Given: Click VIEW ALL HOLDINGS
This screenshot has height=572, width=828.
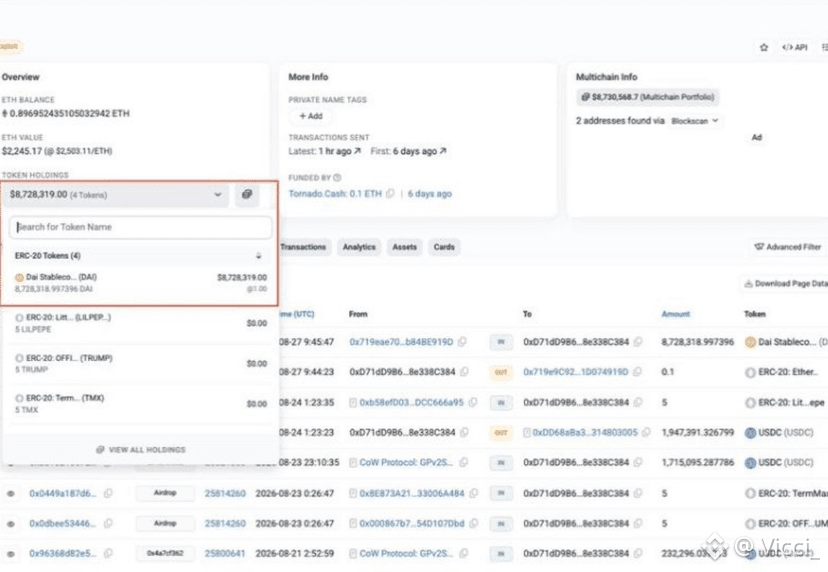Looking at the screenshot, I should tap(141, 450).
